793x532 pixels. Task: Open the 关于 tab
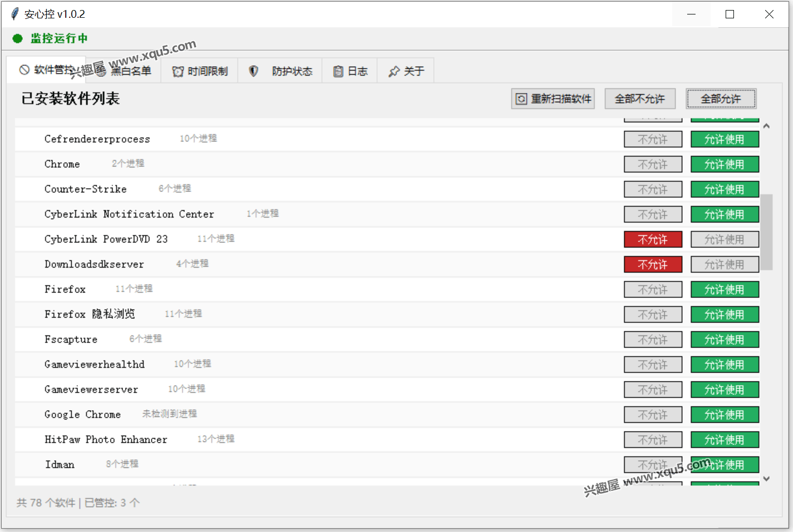coord(405,71)
